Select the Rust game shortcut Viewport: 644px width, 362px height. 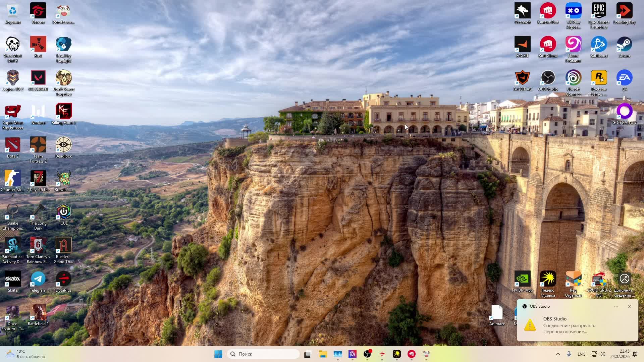coord(38,47)
